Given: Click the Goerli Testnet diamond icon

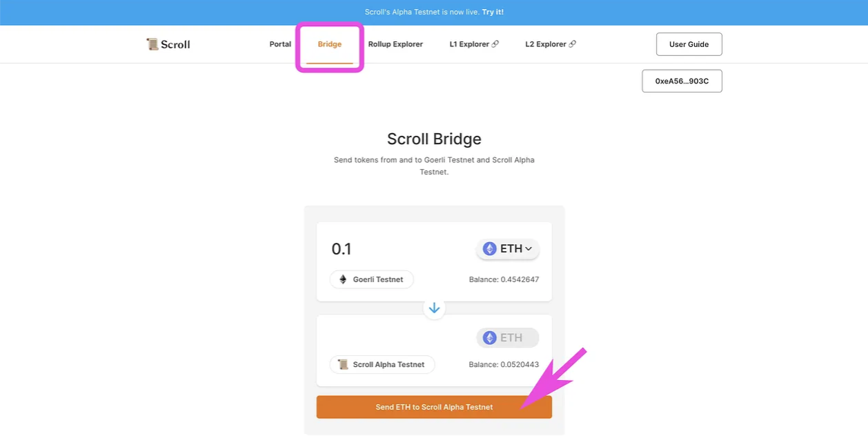Looking at the screenshot, I should pyautogui.click(x=343, y=279).
